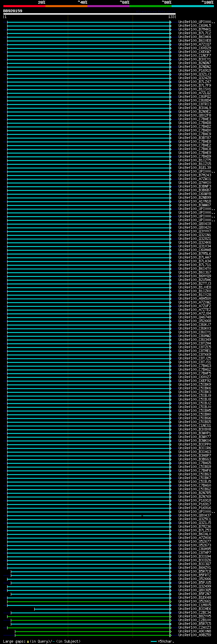Select subject UniRef100_Q7AHI0
The width and height of the screenshot is (217, 644).
coord(195,182)
